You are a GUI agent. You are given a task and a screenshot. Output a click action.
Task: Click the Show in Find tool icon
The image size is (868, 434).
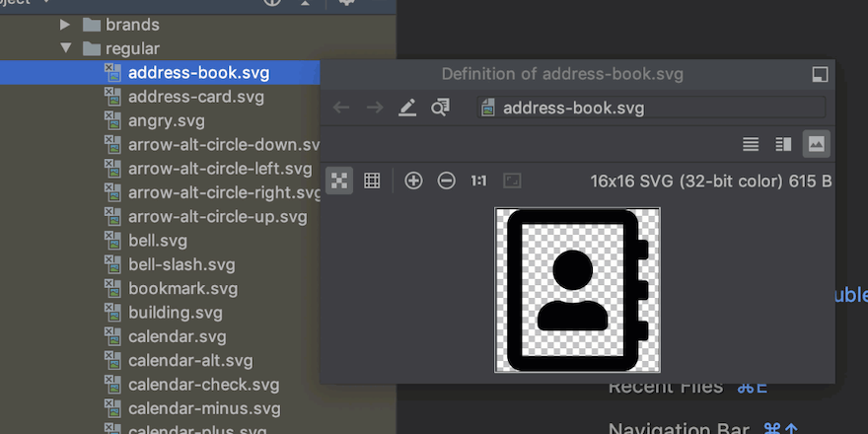pos(441,108)
